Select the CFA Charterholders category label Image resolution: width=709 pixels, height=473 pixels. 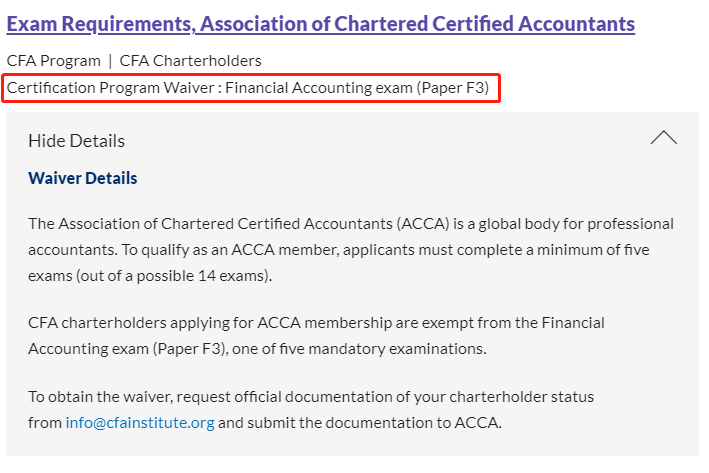pos(190,61)
